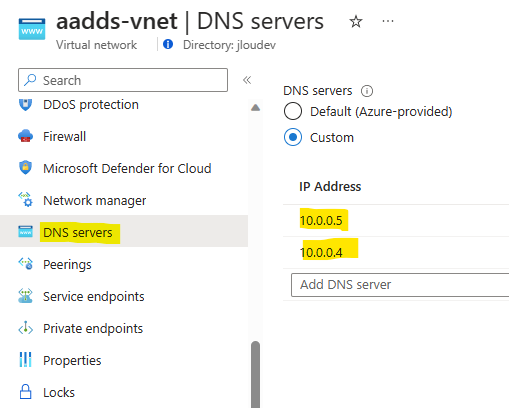This screenshot has width=509, height=408.
Task: Open Locks menu item
Action: click(x=124, y=392)
